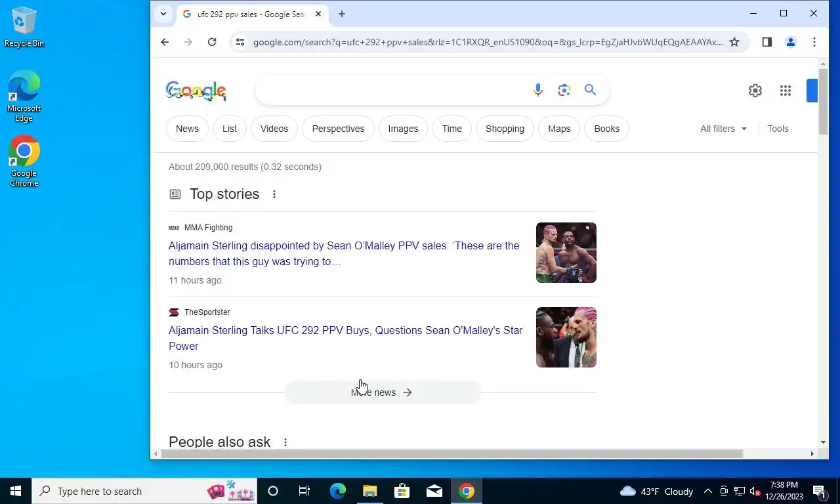840x504 pixels.
Task: Show hidden system tray icons
Action: [707, 491]
